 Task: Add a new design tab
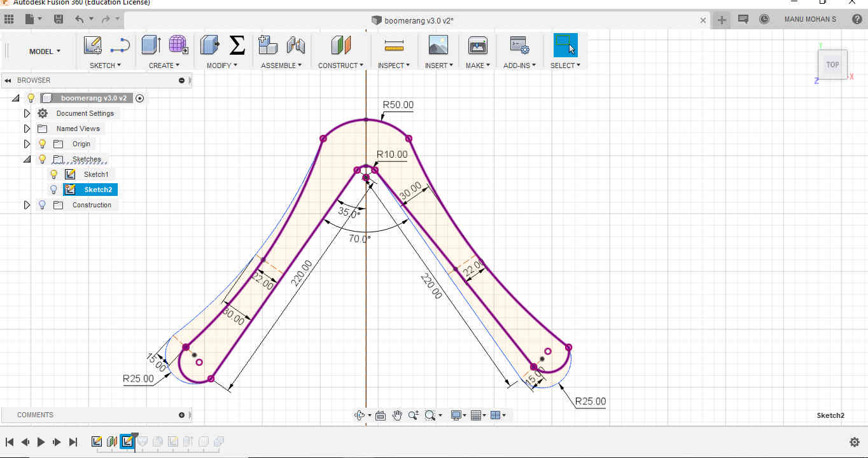point(722,20)
